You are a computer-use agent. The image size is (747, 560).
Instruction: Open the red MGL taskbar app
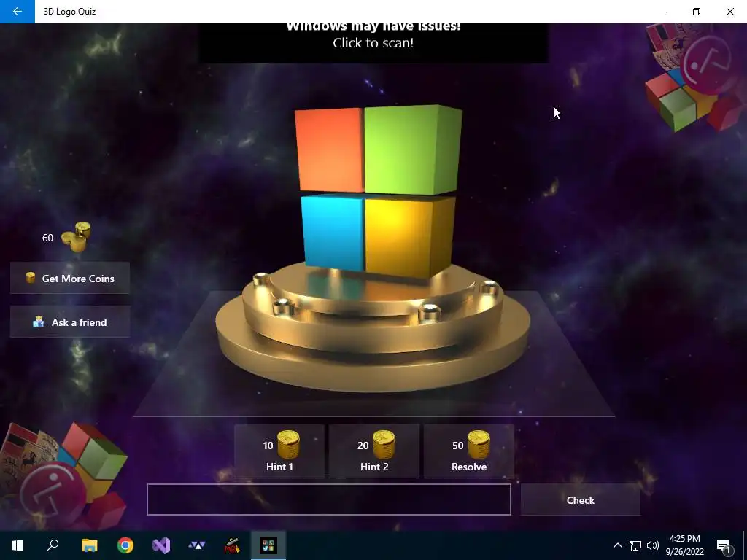click(233, 545)
